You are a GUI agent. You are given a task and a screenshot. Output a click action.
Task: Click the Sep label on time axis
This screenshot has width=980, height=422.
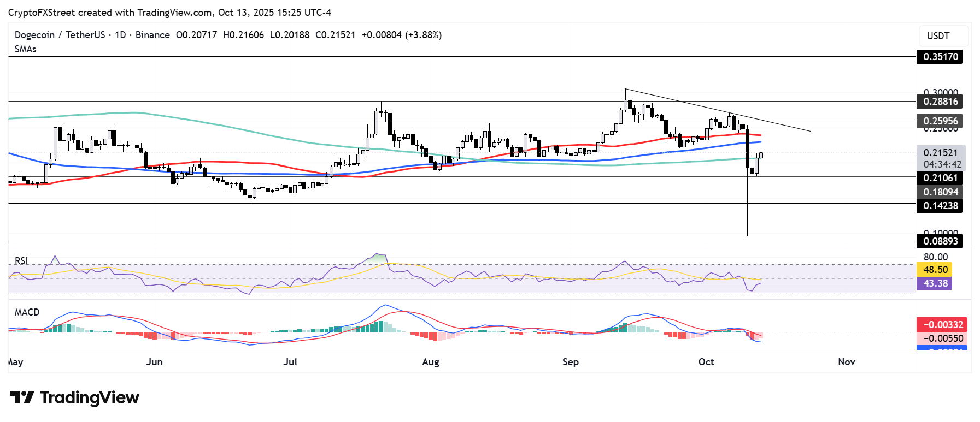570,362
